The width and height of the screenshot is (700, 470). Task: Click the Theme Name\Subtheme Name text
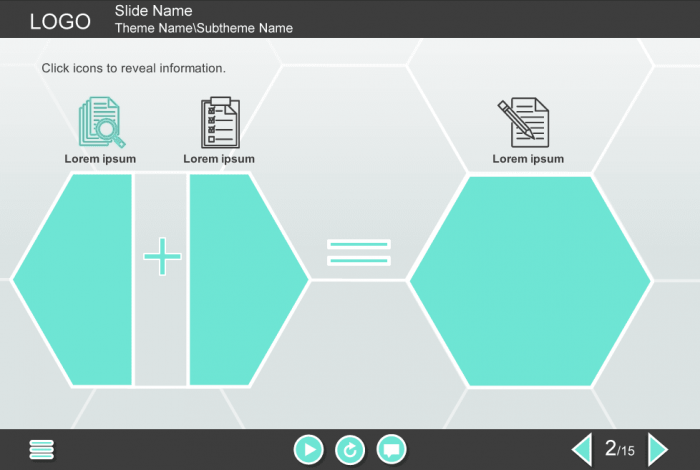204,28
